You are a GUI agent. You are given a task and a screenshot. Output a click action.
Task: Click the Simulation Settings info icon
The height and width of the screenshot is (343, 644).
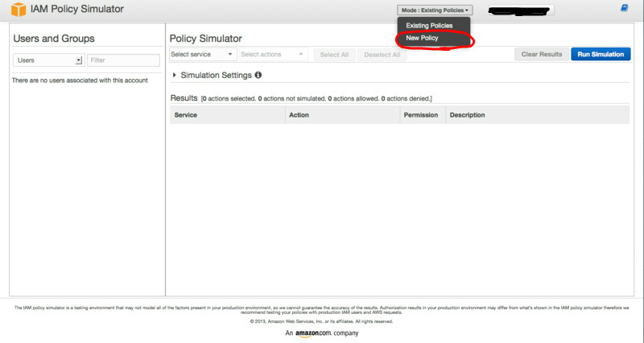[x=258, y=75]
